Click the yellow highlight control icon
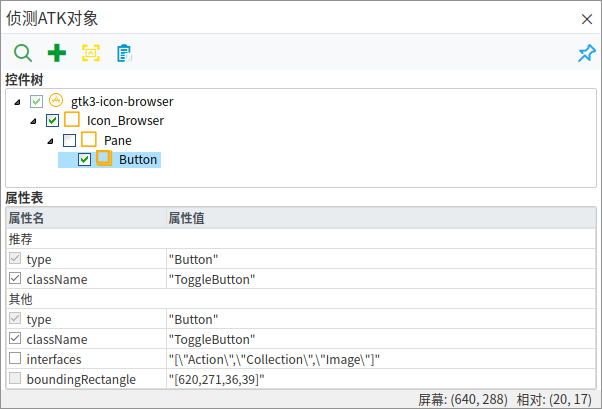Screen dimensions: 602x409 pos(91,53)
